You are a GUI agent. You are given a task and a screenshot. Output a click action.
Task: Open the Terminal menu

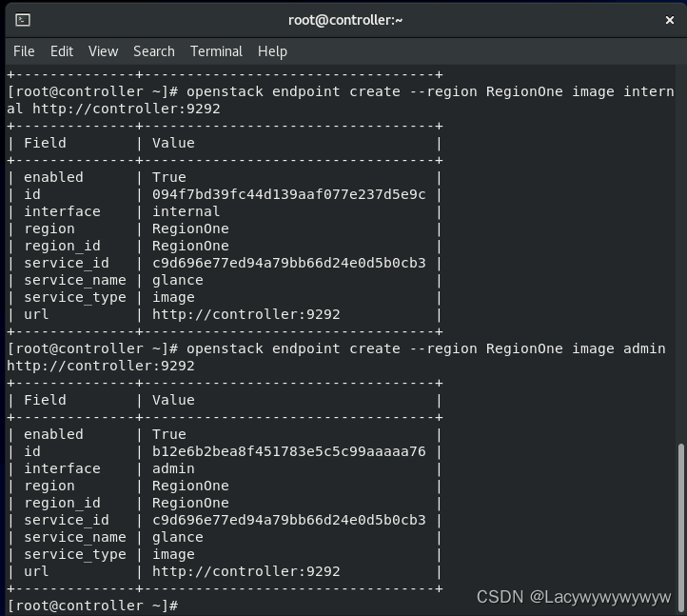tap(216, 51)
